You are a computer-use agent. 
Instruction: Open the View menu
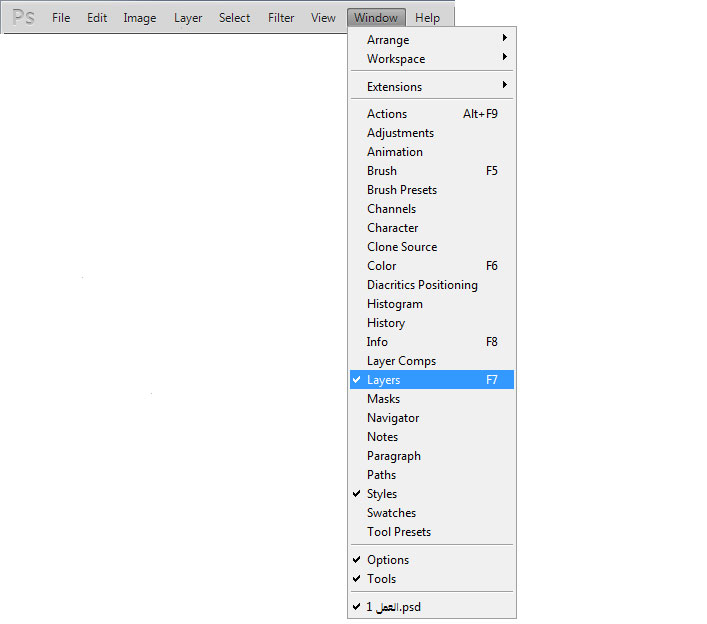tap(323, 18)
